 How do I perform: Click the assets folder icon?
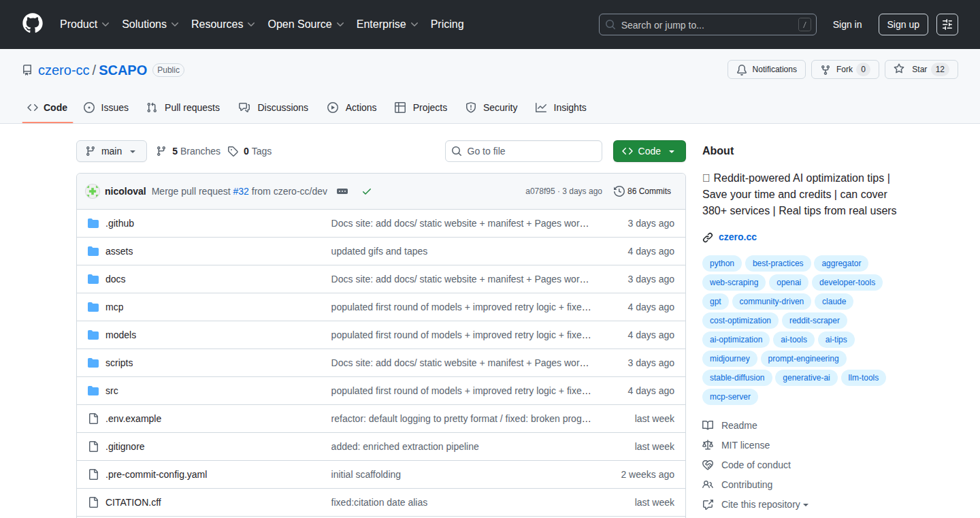tap(93, 251)
